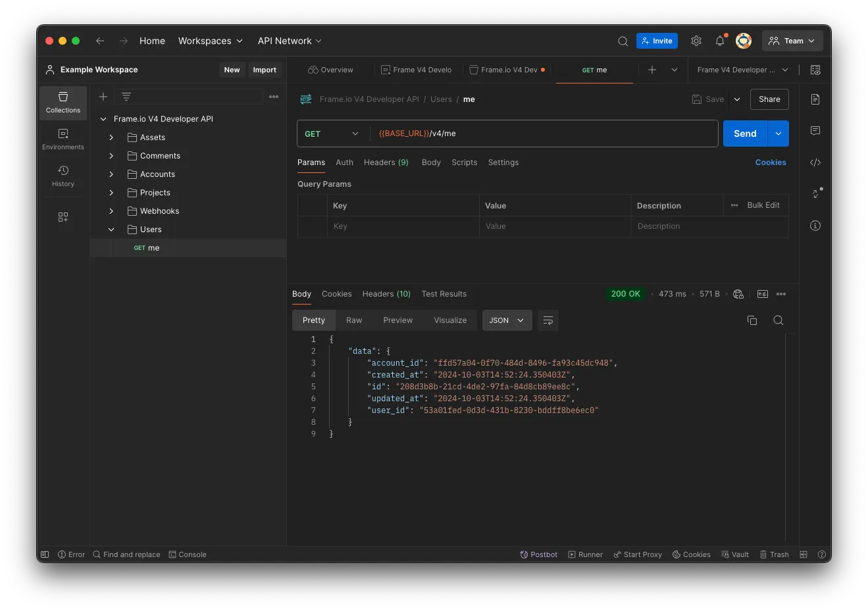Open the comments icon in right sidebar

tap(815, 131)
